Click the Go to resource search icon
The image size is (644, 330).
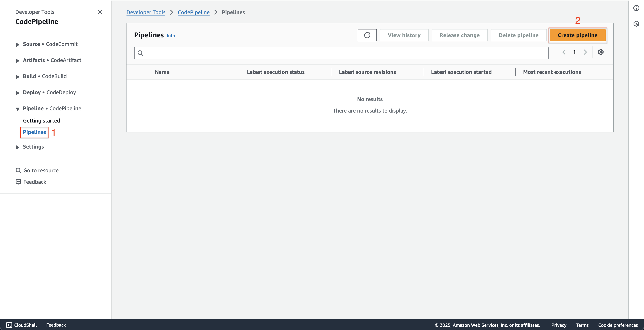[x=18, y=171]
